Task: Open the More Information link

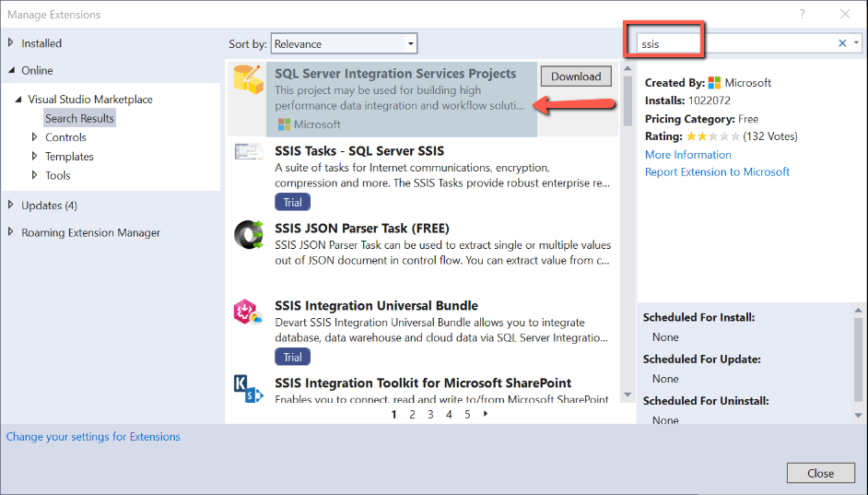Action: (x=687, y=155)
